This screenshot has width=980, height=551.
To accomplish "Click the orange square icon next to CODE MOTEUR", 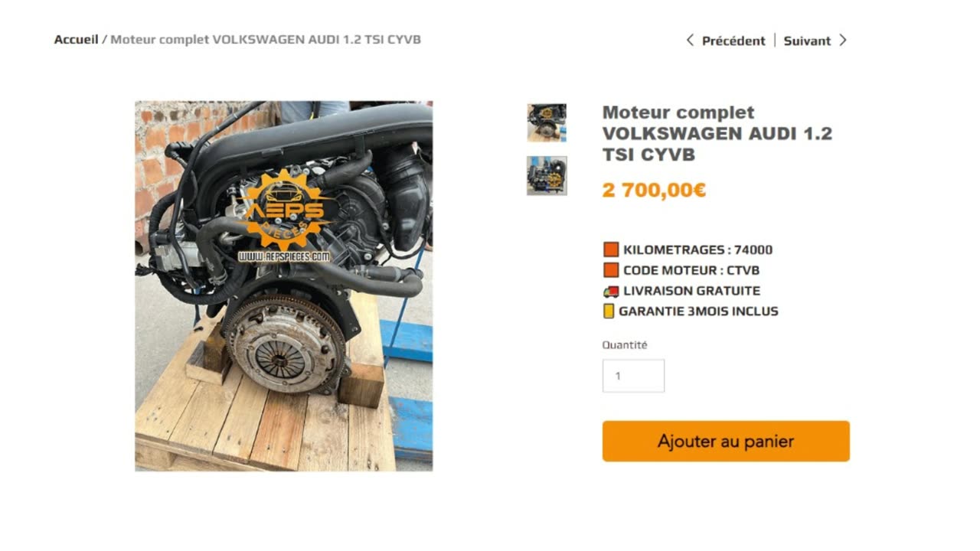I will tap(611, 270).
